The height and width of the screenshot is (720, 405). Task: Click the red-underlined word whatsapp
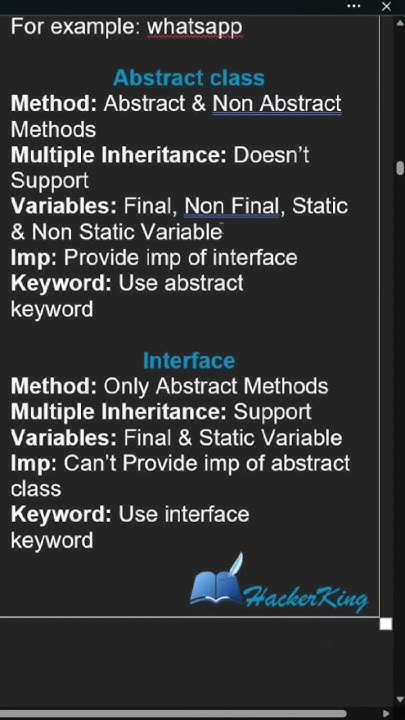(x=195, y=27)
